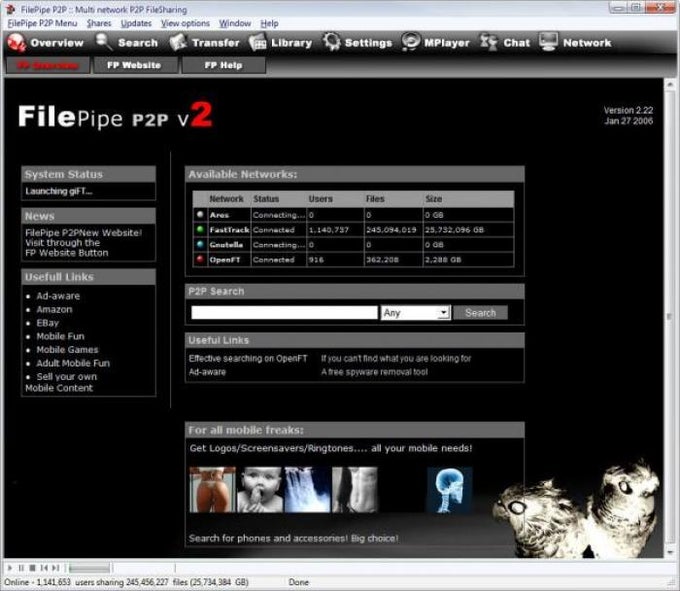Open the Settings gear icon

click(332, 42)
